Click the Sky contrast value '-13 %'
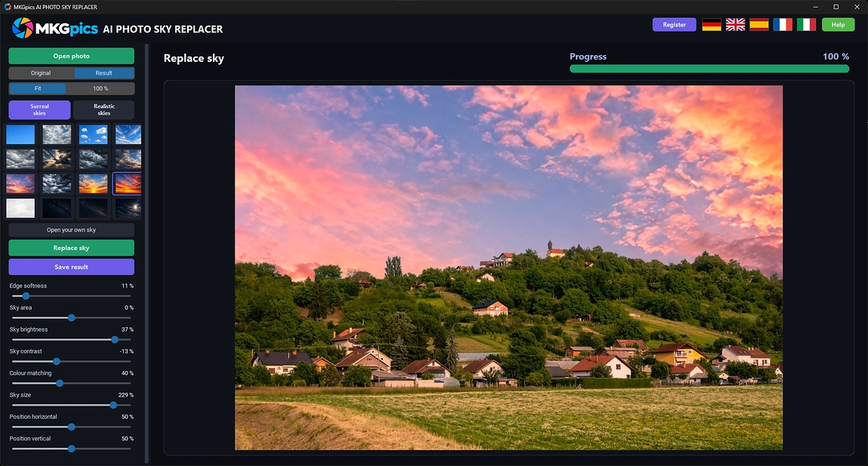 tap(126, 351)
